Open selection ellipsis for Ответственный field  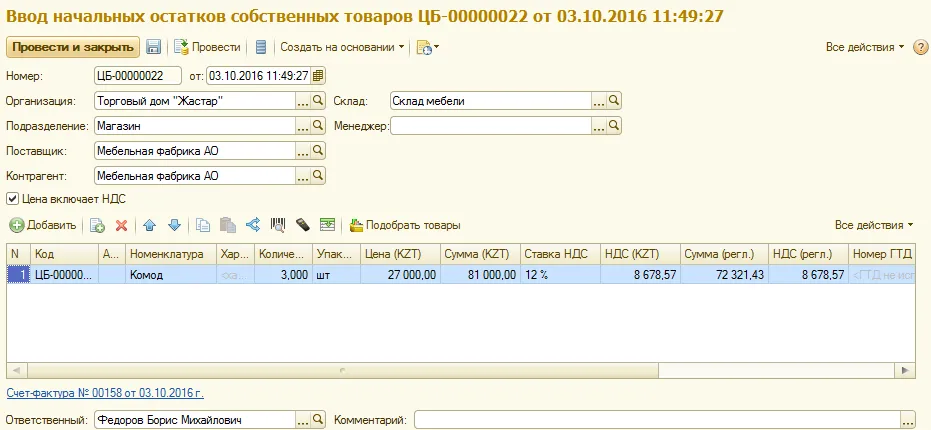303,420
